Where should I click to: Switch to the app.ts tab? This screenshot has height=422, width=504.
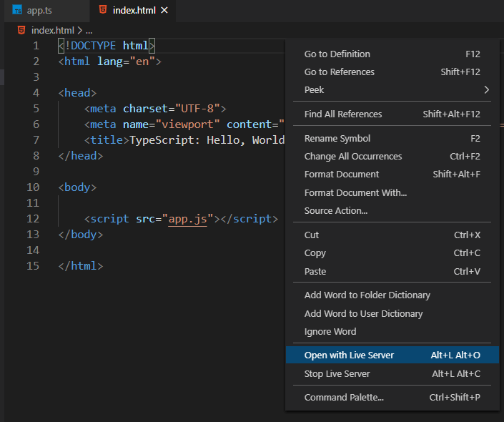click(x=39, y=11)
